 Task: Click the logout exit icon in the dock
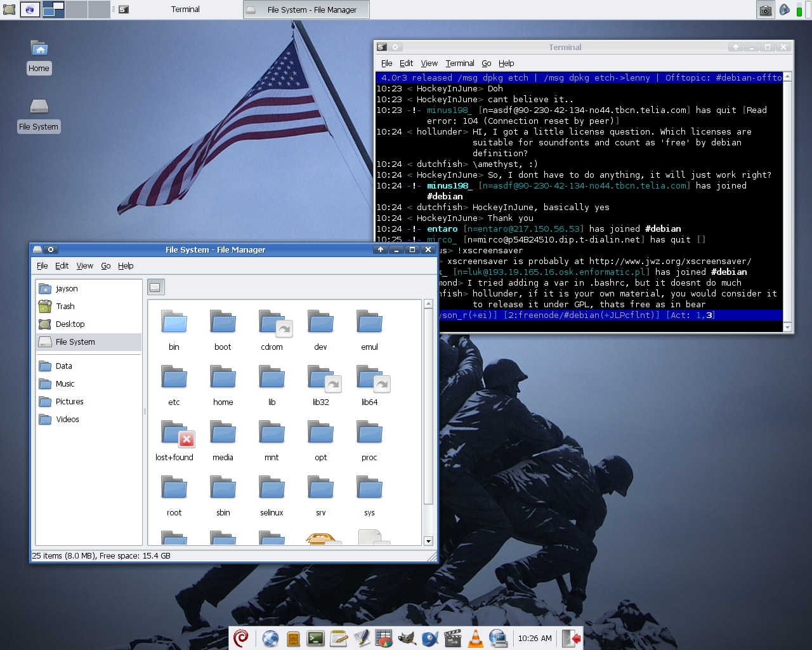pos(571,638)
